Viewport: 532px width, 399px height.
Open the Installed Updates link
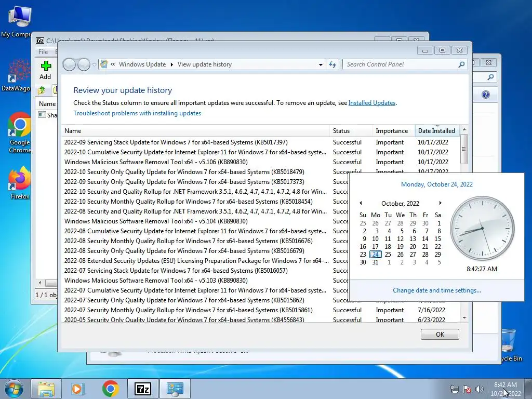(372, 103)
